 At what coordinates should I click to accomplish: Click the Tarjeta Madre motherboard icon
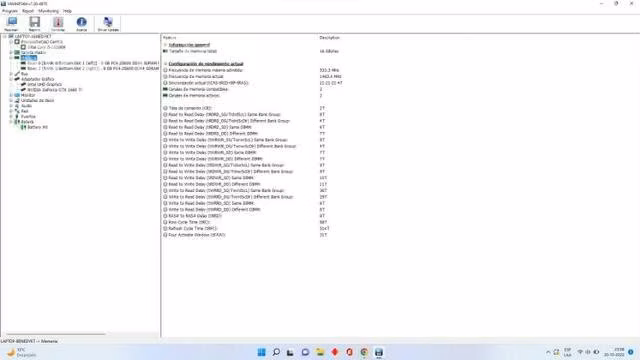[x=17, y=52]
